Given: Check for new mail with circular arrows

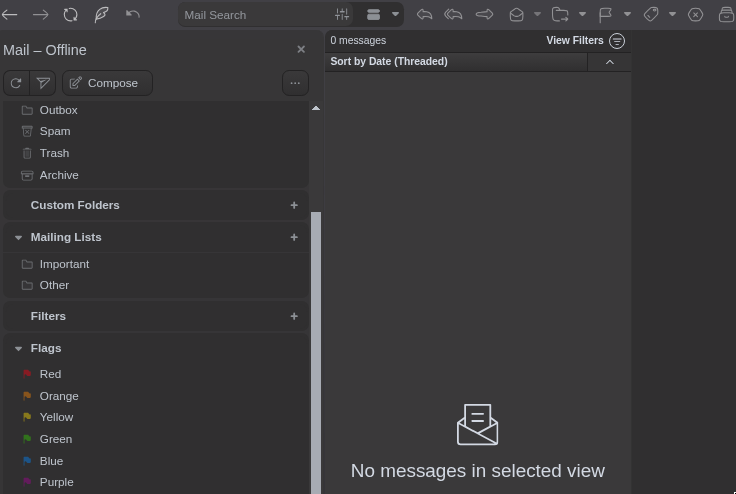Looking at the screenshot, I should pos(70,15).
